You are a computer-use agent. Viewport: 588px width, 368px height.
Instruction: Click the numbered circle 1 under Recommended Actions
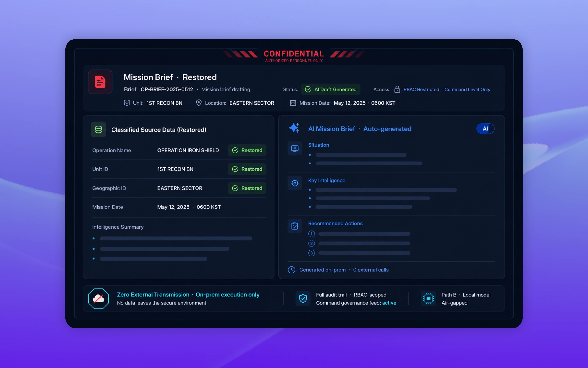pyautogui.click(x=311, y=234)
